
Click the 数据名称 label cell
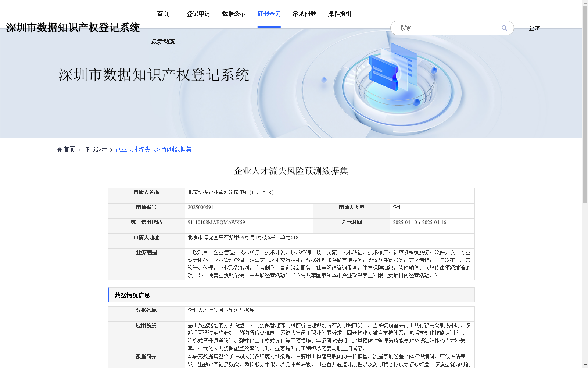pos(146,314)
